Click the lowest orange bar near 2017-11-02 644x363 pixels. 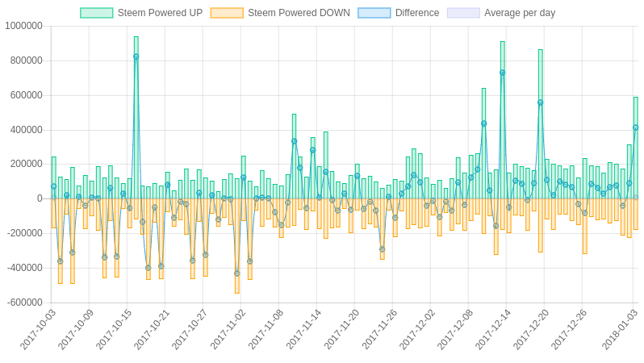237,245
